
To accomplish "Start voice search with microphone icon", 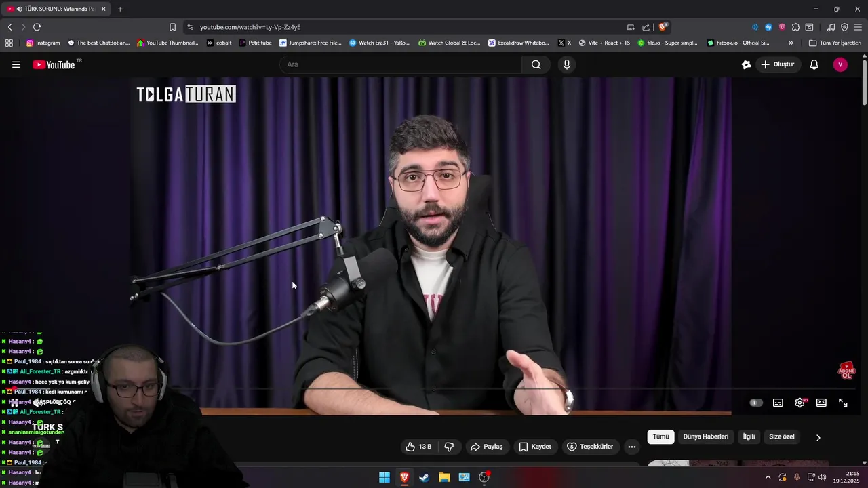I will click(567, 64).
